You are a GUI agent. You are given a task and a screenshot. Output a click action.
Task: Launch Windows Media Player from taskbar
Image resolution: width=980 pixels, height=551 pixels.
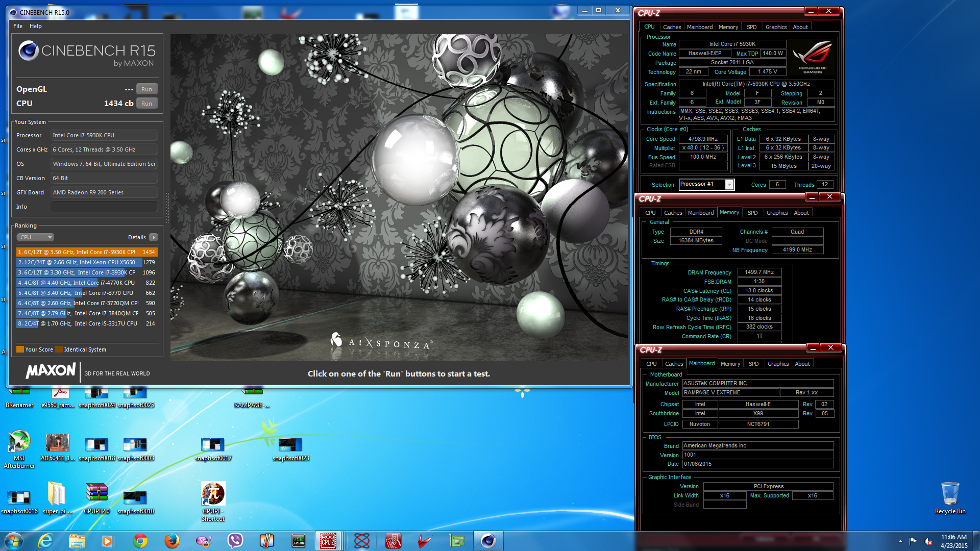pyautogui.click(x=108, y=541)
